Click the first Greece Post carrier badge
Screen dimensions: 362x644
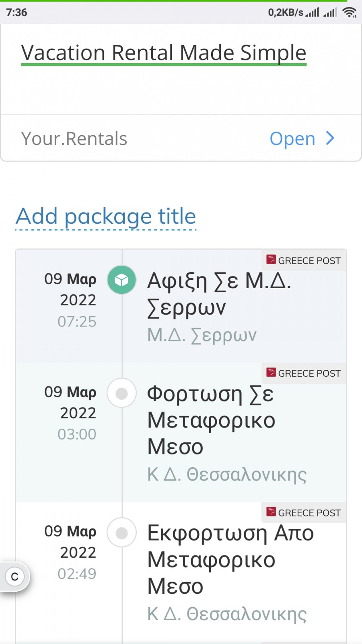304,260
